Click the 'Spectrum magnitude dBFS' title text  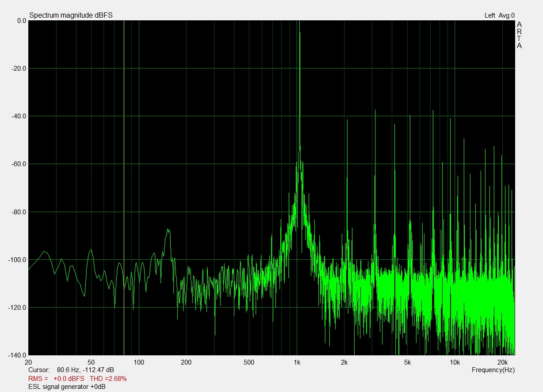71,15
